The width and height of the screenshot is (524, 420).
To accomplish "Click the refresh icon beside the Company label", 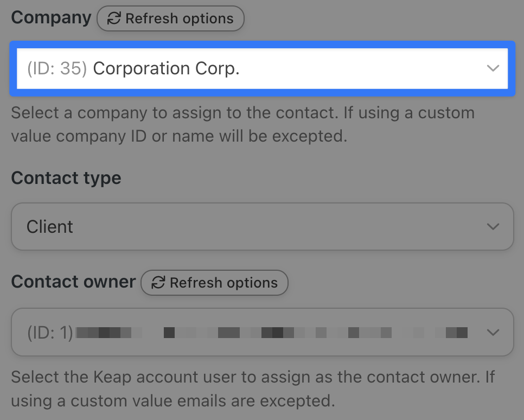I will point(114,18).
